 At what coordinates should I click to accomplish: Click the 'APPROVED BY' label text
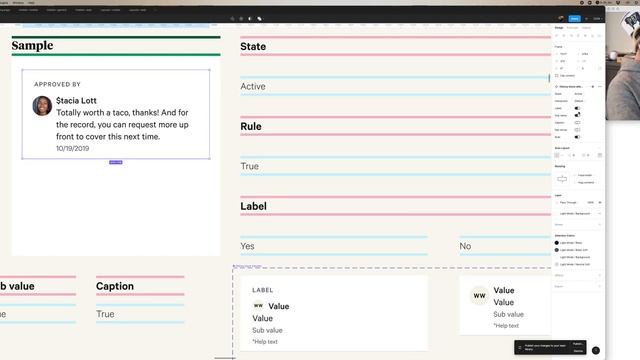(57, 84)
